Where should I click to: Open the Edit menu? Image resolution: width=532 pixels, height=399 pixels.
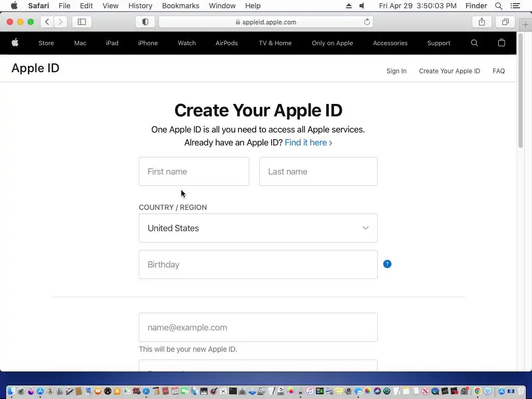[86, 6]
